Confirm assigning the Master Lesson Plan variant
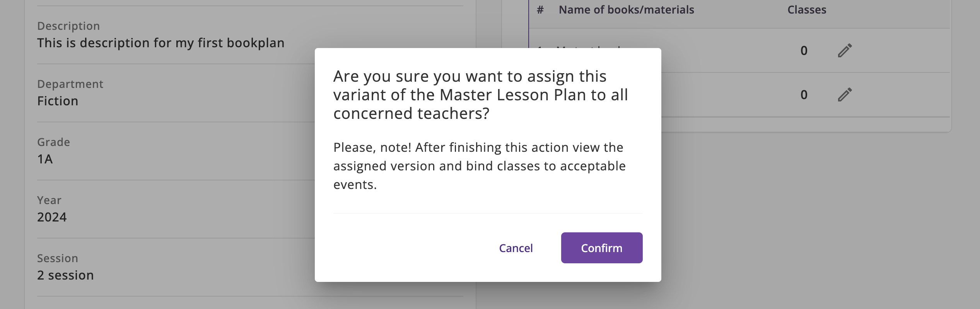Viewport: 980px width, 309px height. click(601, 248)
